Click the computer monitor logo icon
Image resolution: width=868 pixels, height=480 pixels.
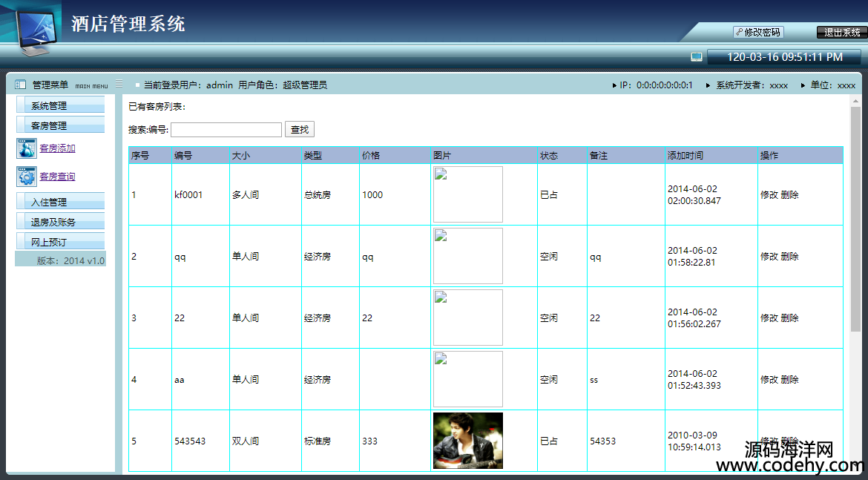pyautogui.click(x=36, y=32)
